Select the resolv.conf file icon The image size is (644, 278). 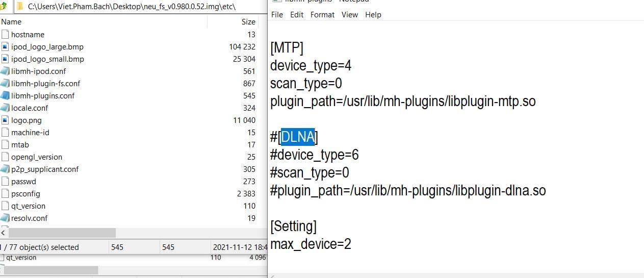(x=5, y=218)
